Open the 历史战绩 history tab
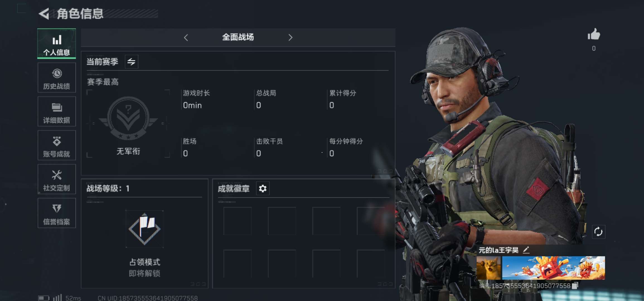This screenshot has height=301, width=644. click(57, 78)
